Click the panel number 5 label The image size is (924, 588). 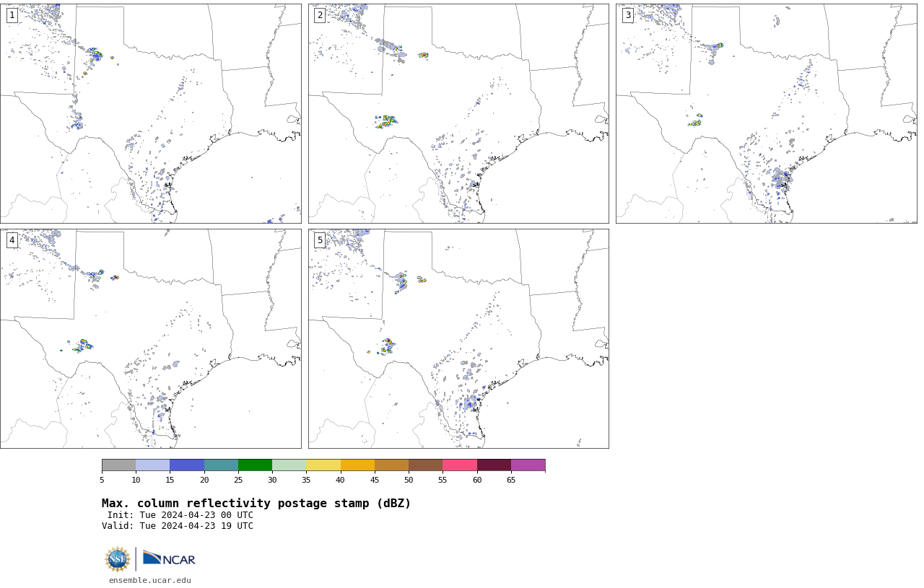320,240
